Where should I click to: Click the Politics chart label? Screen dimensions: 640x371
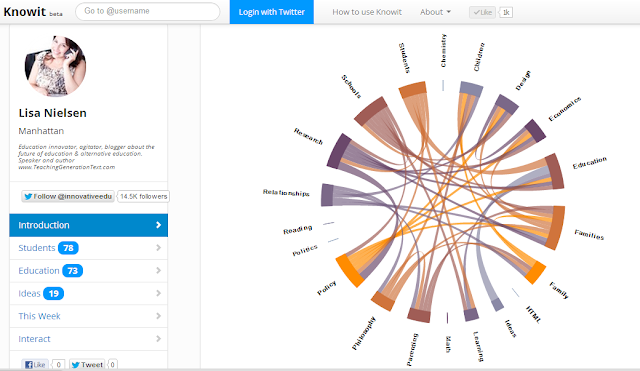coord(305,250)
